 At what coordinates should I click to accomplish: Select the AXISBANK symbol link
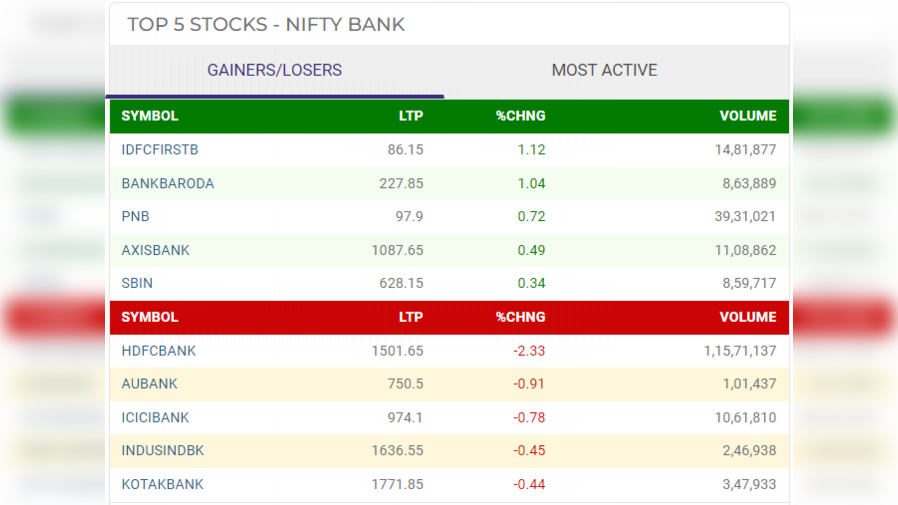coord(155,250)
